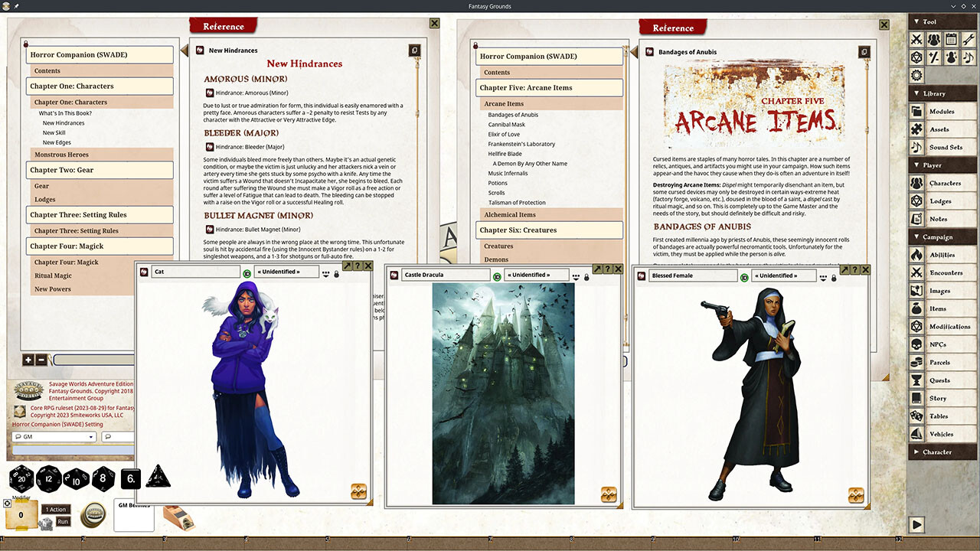This screenshot has height=551, width=980.
Task: Open the Modifiers +/- tool
Action: pyautogui.click(x=934, y=57)
